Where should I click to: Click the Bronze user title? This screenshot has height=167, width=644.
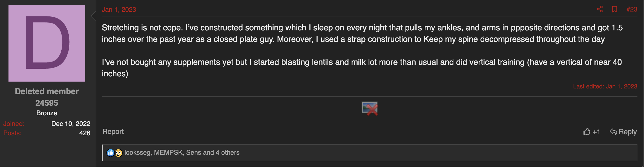coord(47,113)
